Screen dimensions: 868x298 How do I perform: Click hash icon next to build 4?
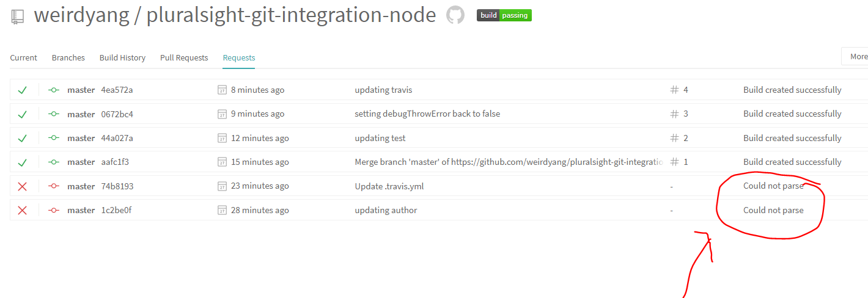click(x=674, y=90)
